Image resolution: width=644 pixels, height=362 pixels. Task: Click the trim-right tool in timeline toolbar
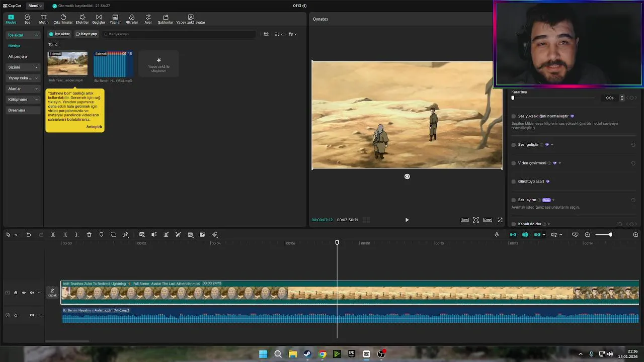pyautogui.click(x=76, y=235)
